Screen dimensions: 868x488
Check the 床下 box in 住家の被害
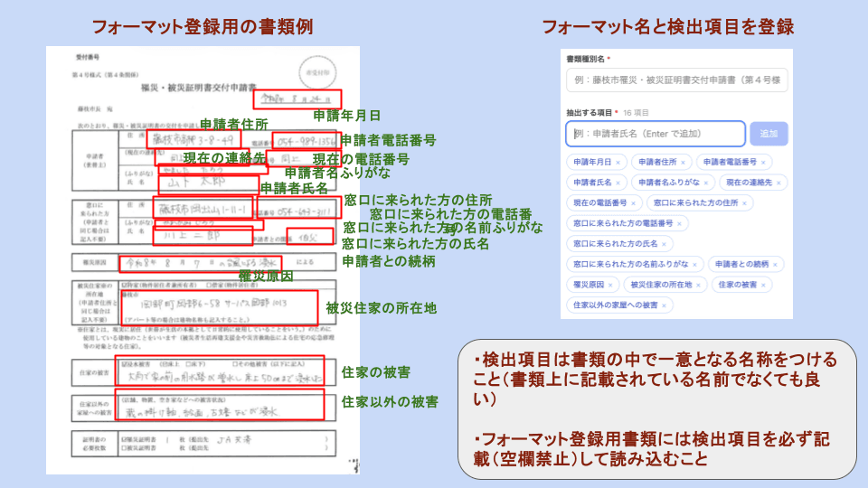188,364
